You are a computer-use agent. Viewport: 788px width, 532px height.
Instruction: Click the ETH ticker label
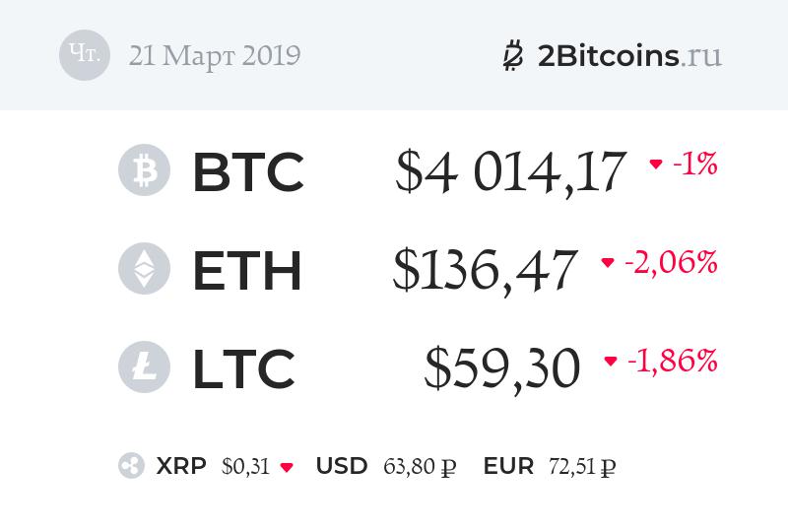tap(246, 270)
